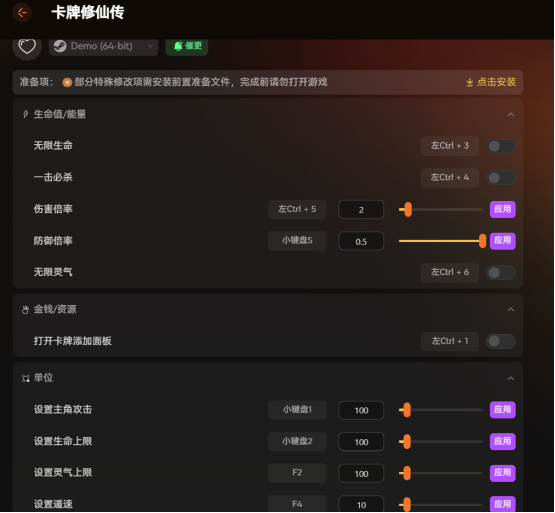Screen dimensions: 555x513
Task: Apply the 设置生命上限 value
Action: click(x=503, y=441)
